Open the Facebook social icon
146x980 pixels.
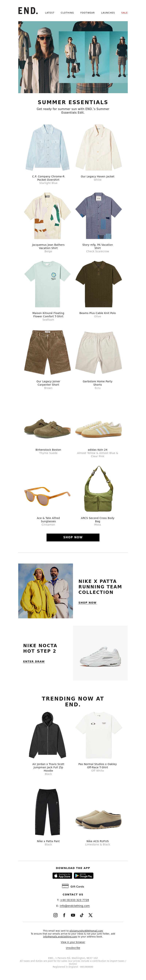tap(64, 915)
